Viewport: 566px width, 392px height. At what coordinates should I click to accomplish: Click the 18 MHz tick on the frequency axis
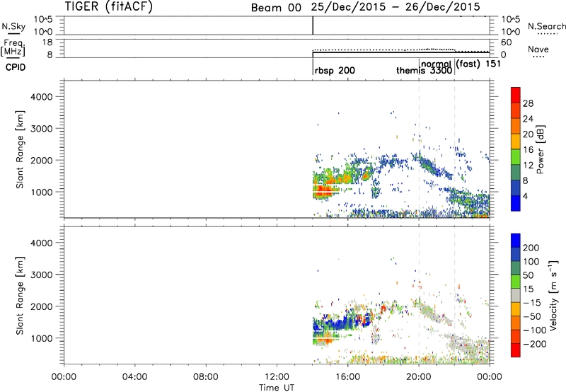click(x=47, y=42)
